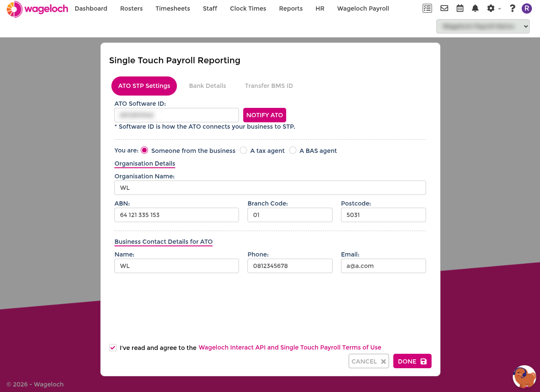
Task: Switch to ATO STP Settings tab
Action: pyautogui.click(x=144, y=86)
